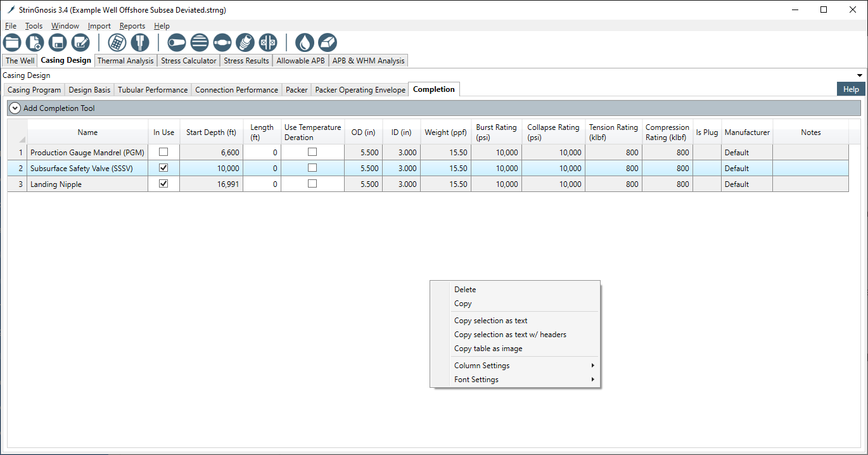Viewport: 868px width, 455px height.
Task: Click the blue Help button
Action: click(851, 89)
